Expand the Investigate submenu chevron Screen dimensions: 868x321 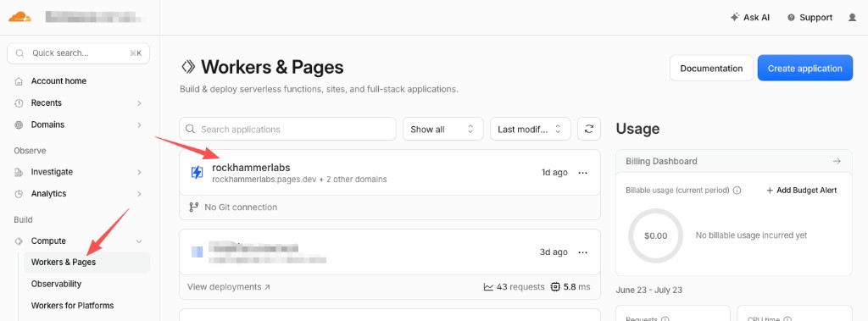[140, 172]
